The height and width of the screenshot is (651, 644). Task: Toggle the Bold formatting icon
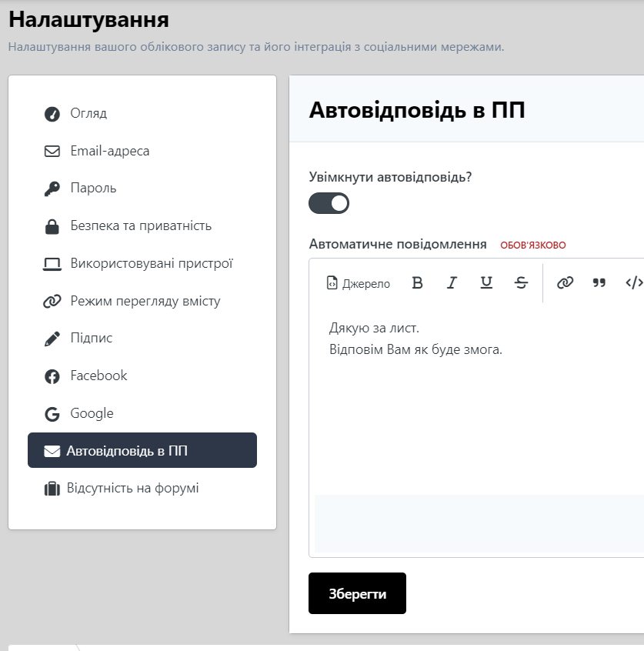coord(418,283)
